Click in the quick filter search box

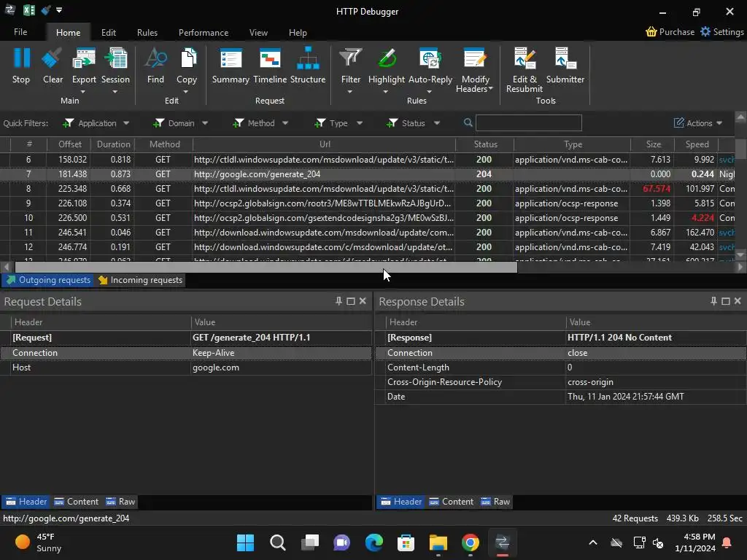(529, 122)
